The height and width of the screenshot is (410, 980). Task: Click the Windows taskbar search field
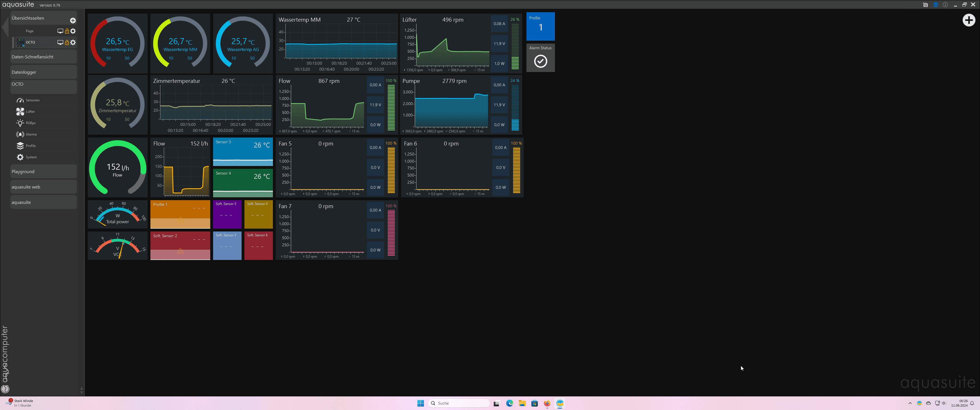pos(459,403)
